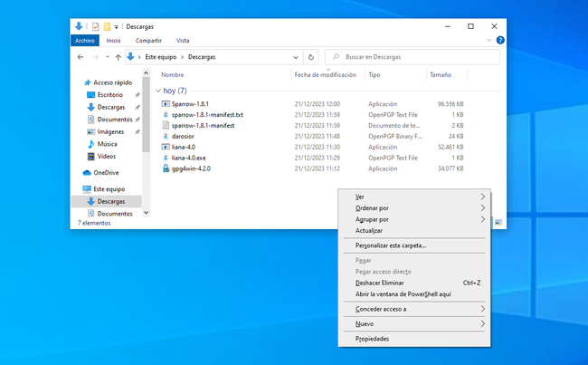
Task: Click the properties icon in quick access toolbar
Action: [95, 26]
